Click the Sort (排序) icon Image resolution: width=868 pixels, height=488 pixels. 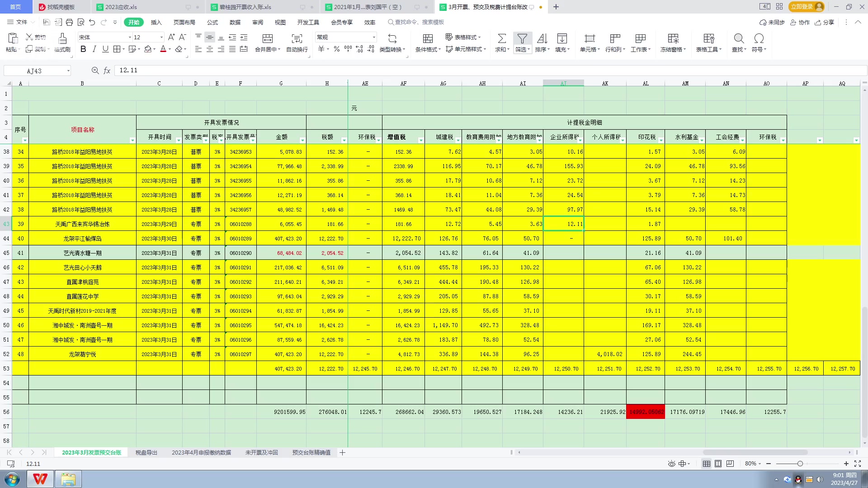(542, 38)
